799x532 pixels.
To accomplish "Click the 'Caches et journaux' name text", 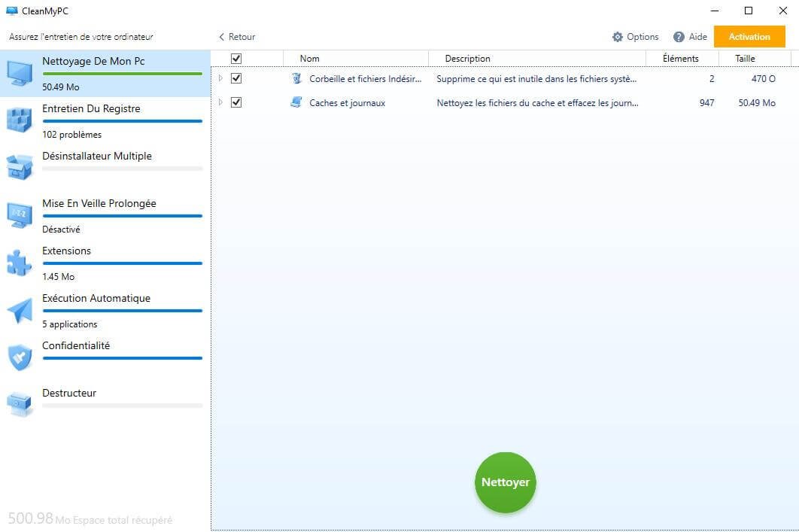I will pos(347,103).
